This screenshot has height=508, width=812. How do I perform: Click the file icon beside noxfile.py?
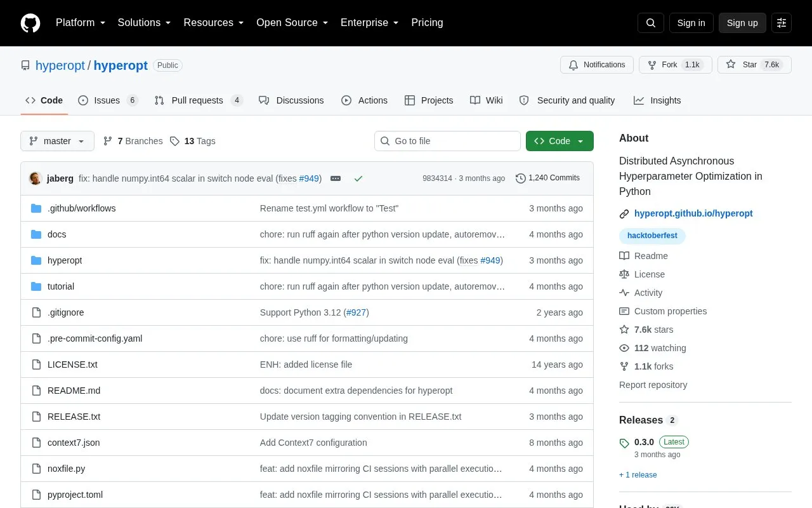click(x=36, y=469)
